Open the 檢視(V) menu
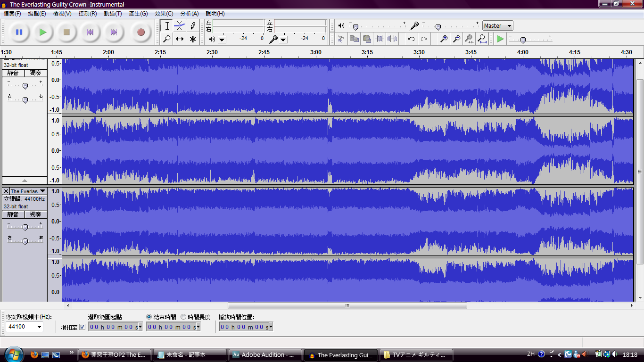 (62, 14)
